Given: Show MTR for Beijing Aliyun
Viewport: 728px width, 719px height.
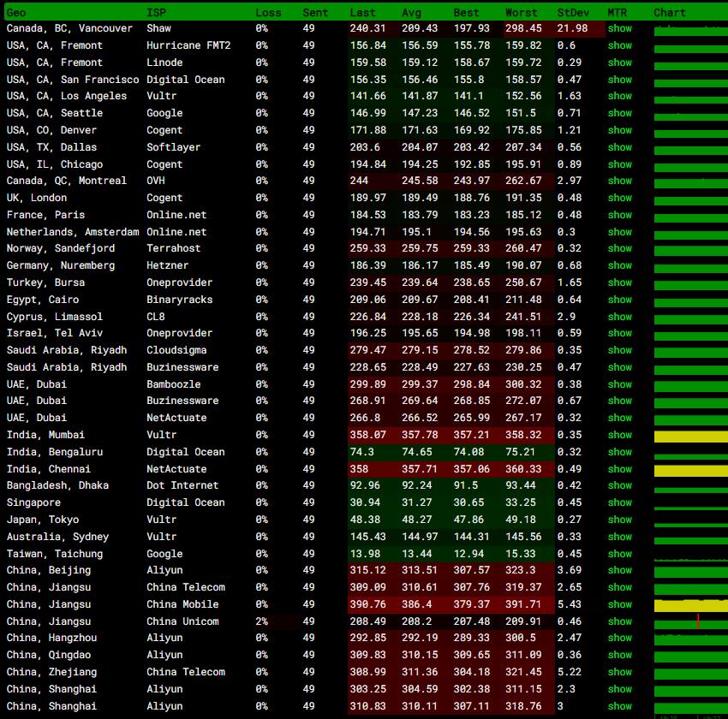Looking at the screenshot, I should [619, 571].
